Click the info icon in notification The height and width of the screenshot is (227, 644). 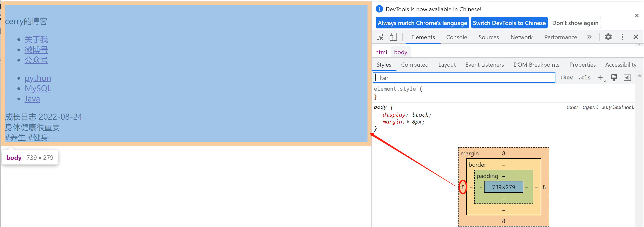379,9
